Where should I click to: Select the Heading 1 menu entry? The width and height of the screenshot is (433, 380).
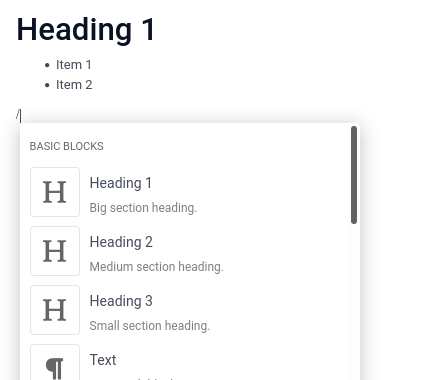coord(187,192)
